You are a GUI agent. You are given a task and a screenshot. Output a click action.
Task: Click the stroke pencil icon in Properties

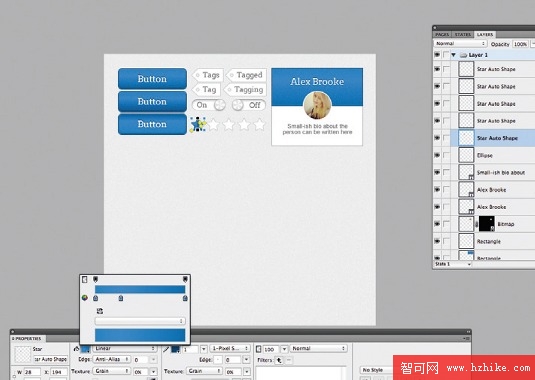tap(166, 349)
